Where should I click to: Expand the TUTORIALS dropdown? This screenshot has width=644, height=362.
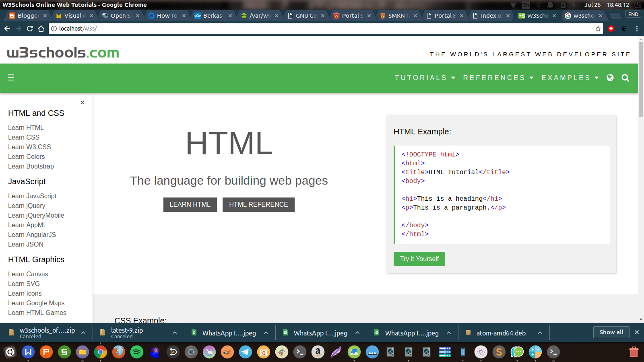pos(425,78)
